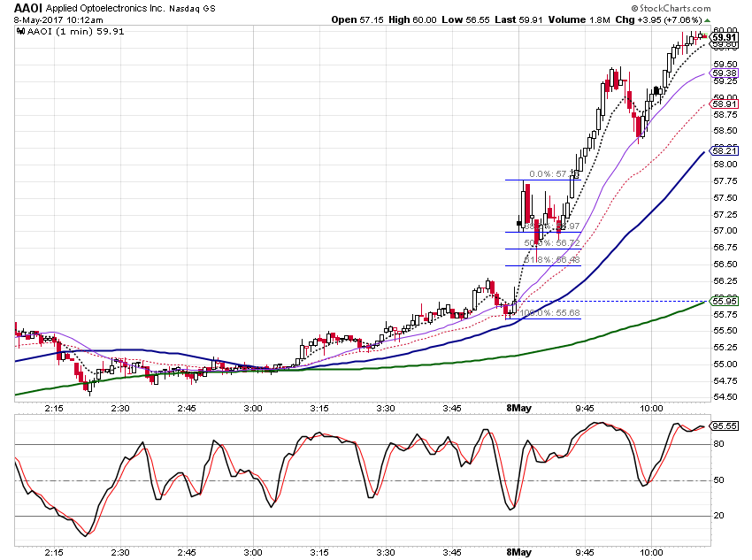Click the 20 level label on the stochastic axis

coord(719,516)
